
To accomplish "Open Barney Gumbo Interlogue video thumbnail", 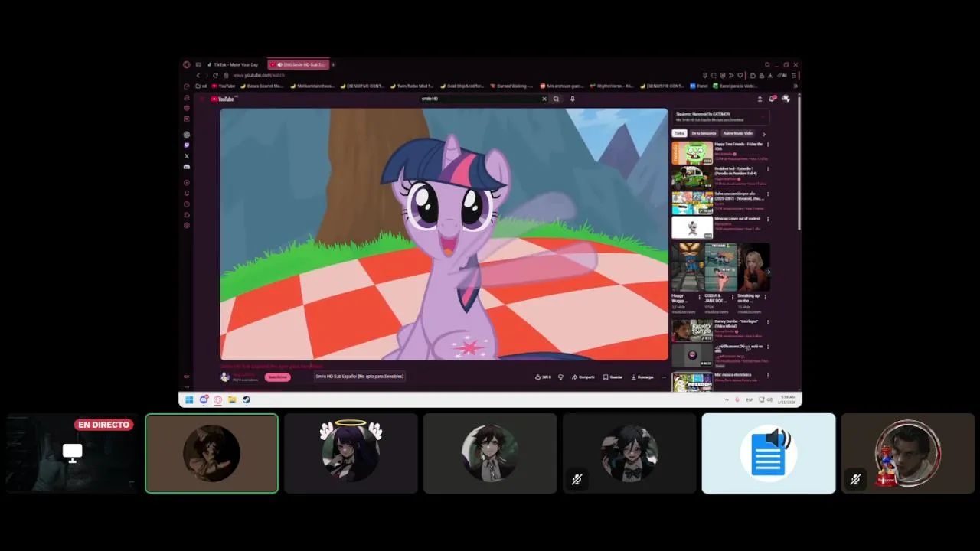I will coord(692,331).
